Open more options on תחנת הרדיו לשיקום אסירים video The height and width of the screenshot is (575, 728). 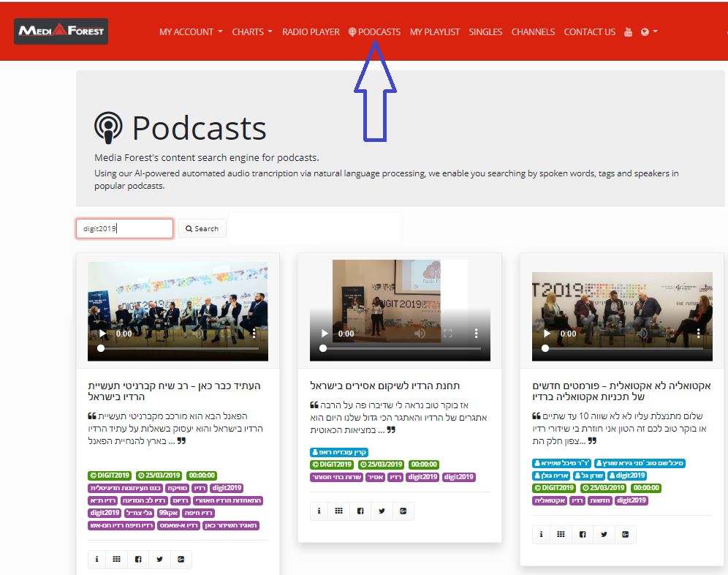click(476, 334)
